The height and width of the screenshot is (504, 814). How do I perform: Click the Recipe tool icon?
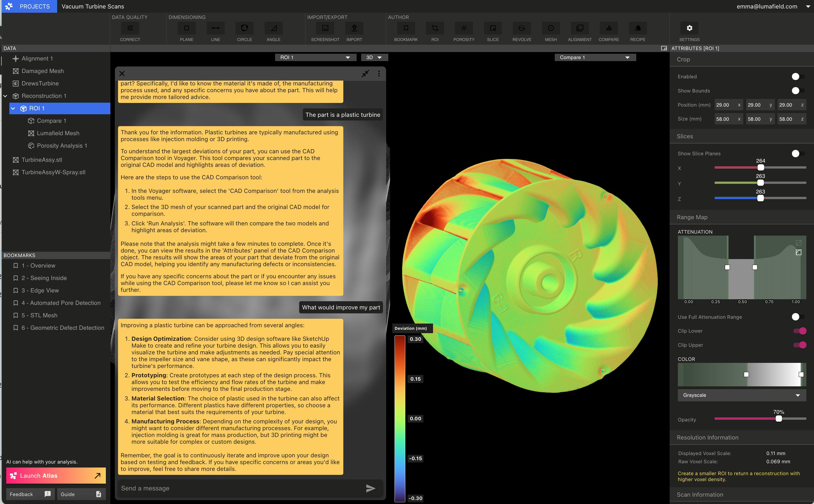(638, 28)
